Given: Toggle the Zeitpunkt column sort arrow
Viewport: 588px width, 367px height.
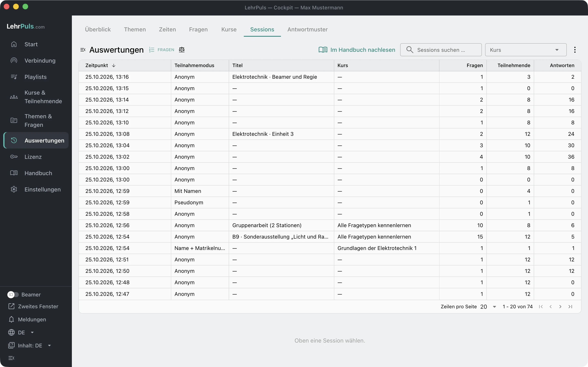Looking at the screenshot, I should 114,65.
